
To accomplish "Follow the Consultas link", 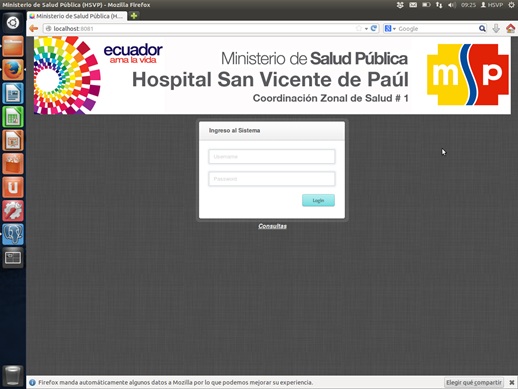I will (272, 226).
